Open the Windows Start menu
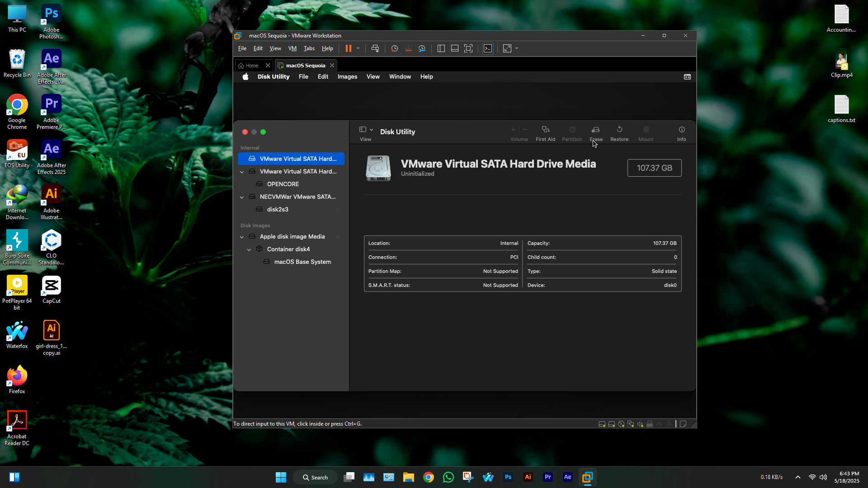Image resolution: width=868 pixels, height=488 pixels. click(x=281, y=478)
